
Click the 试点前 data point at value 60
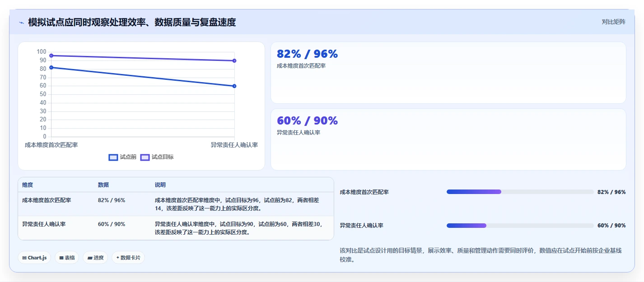[234, 86]
